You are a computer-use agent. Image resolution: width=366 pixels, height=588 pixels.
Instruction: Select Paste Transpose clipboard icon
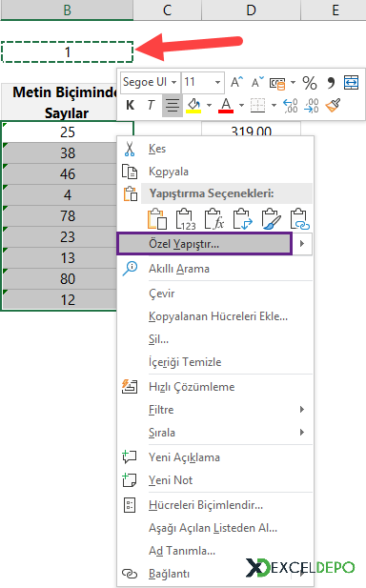(x=243, y=219)
